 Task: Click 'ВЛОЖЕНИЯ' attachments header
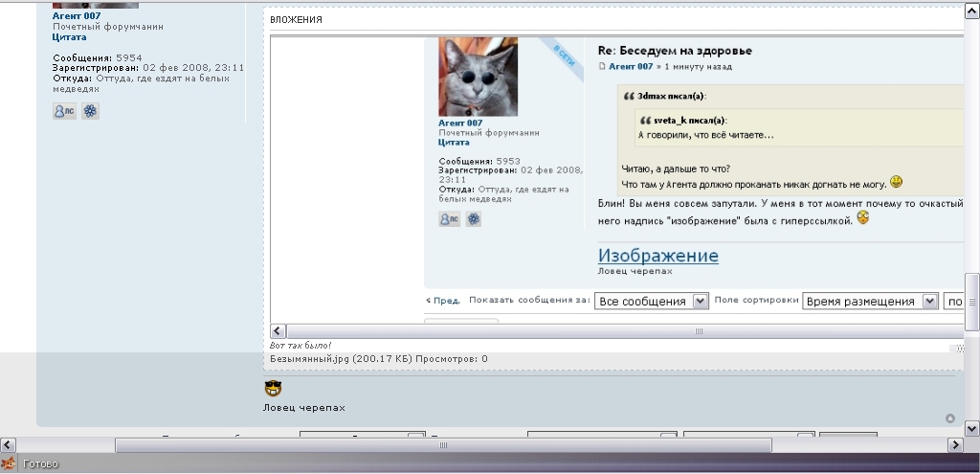pyautogui.click(x=297, y=20)
